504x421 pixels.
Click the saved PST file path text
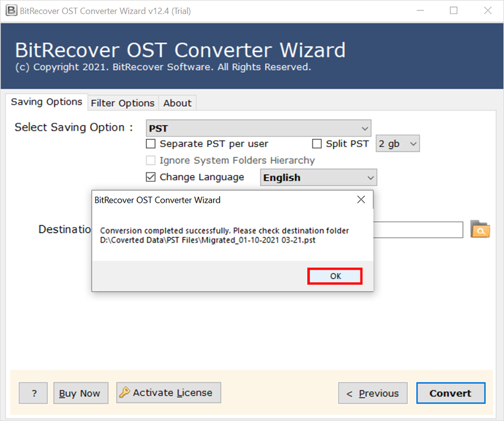pos(208,240)
